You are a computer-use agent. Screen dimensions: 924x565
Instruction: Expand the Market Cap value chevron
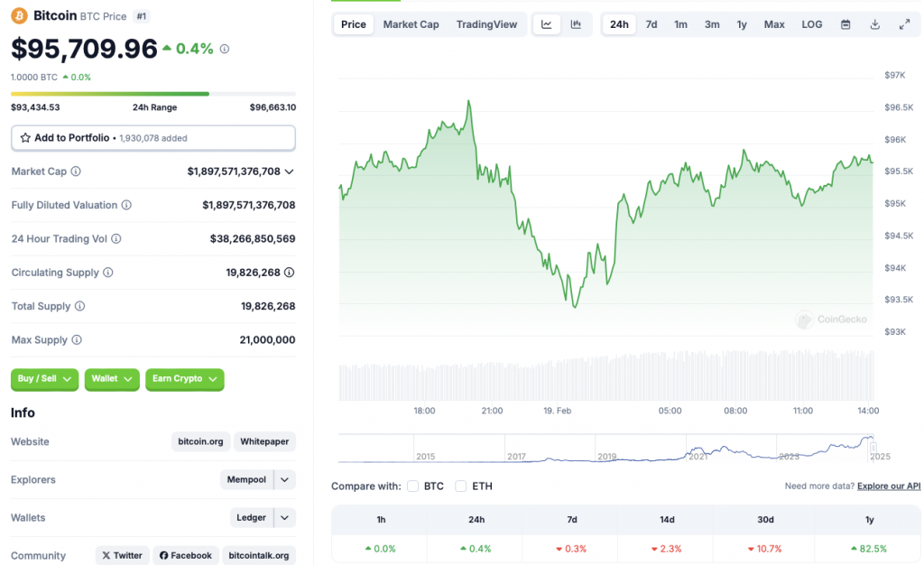pyautogui.click(x=290, y=172)
